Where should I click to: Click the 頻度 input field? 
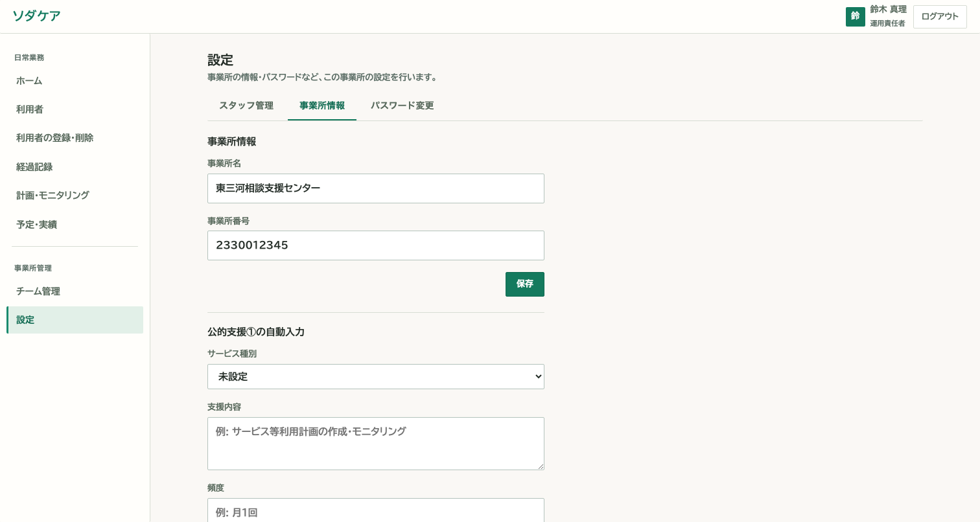pyautogui.click(x=376, y=512)
